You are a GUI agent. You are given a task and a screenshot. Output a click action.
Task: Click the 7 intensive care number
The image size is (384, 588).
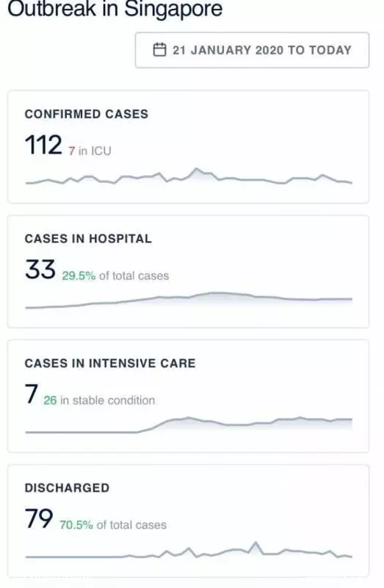(32, 394)
